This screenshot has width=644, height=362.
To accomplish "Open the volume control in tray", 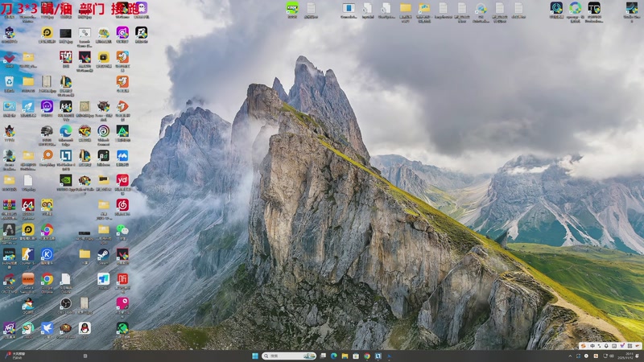I will [612, 356].
